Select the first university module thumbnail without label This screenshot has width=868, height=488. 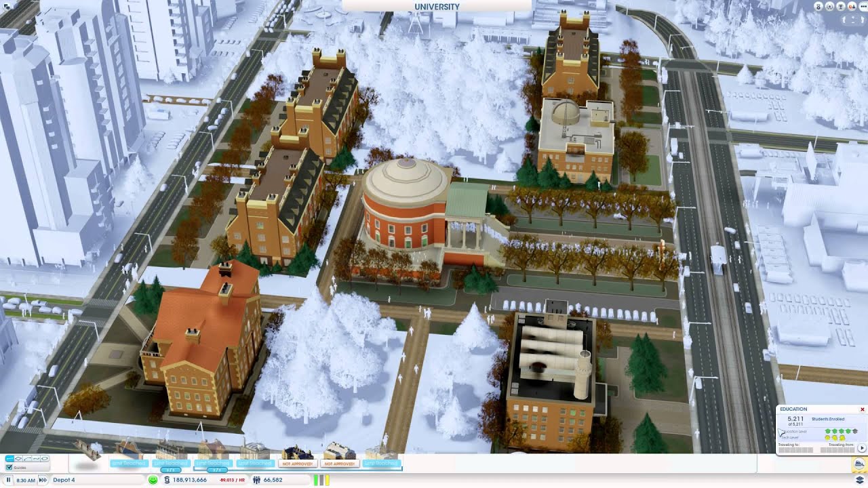click(x=87, y=452)
